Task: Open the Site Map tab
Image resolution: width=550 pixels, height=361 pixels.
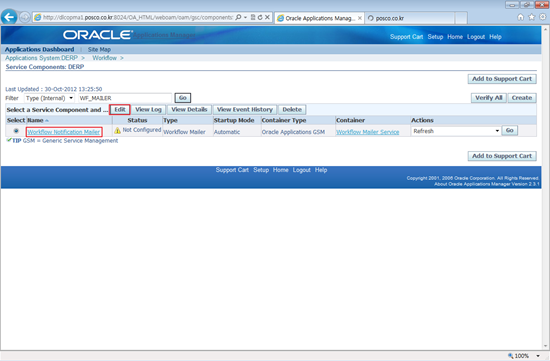Action: (99, 49)
